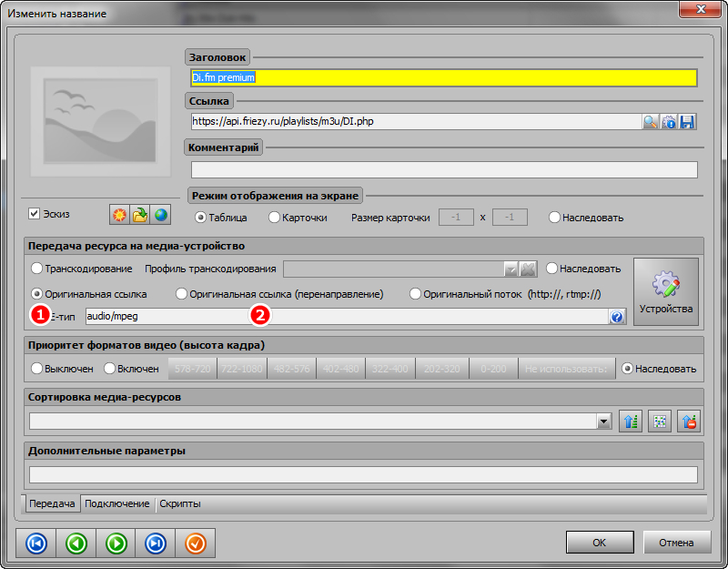
Task: Go to the first item with blue arrow
Action: 35,544
